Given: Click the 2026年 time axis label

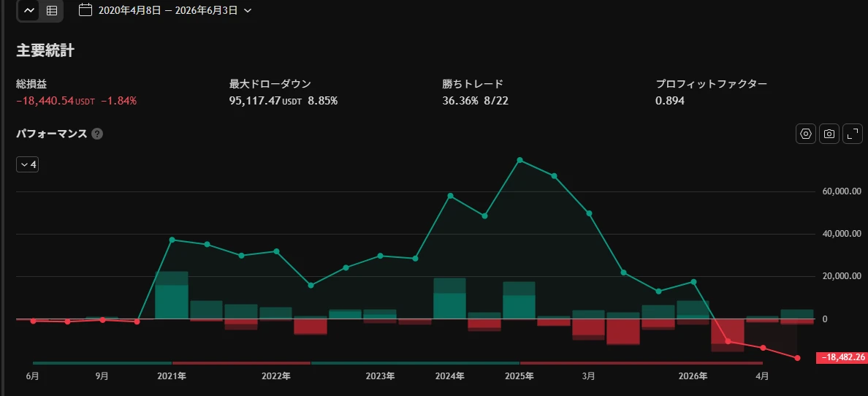Looking at the screenshot, I should coord(693,376).
